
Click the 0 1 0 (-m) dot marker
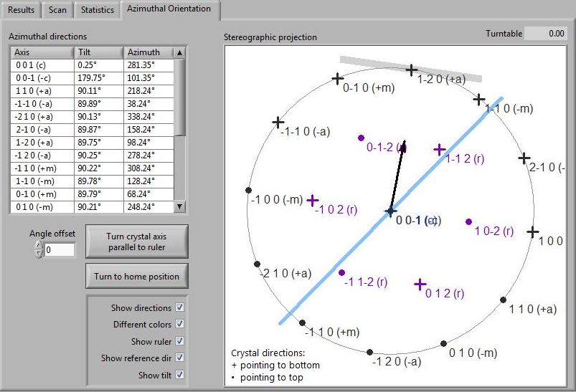tap(444, 344)
